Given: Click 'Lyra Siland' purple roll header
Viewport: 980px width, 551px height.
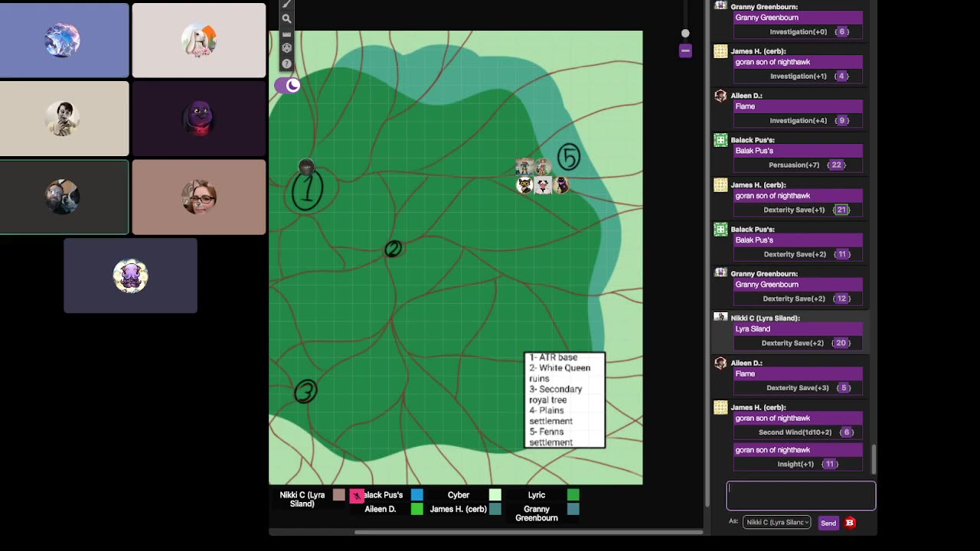Looking at the screenshot, I should (798, 329).
